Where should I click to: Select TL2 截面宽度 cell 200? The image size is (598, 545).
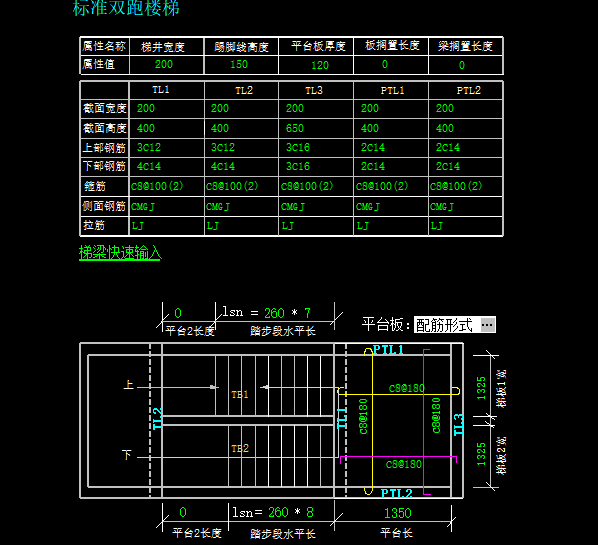click(x=220, y=108)
